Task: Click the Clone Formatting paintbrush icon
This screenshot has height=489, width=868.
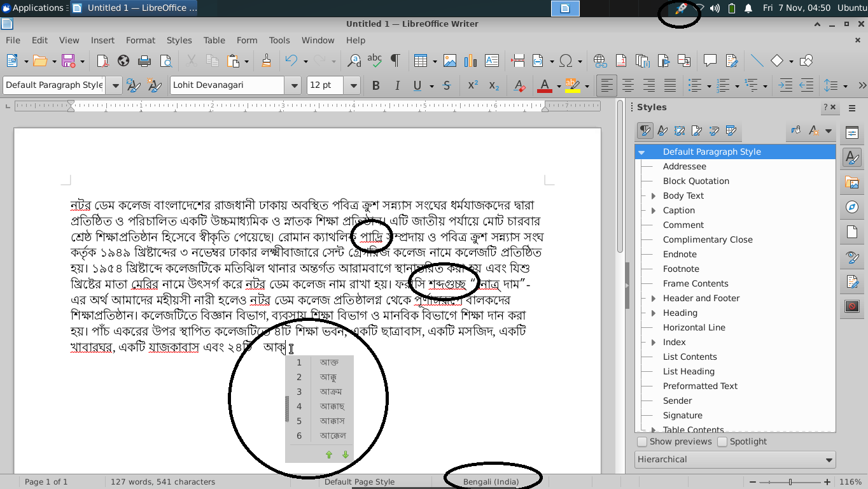Action: (266, 61)
